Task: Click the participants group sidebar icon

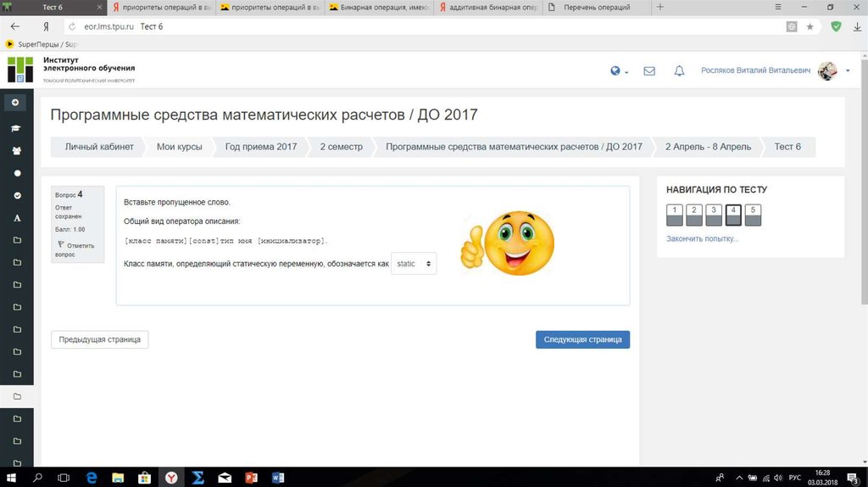Action: pos(17,151)
